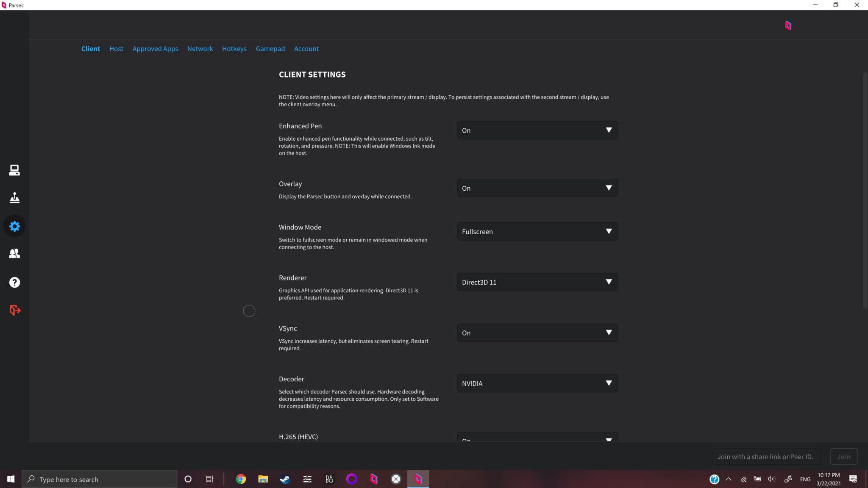Screen dimensions: 868x488
Task: Switch to the Hotkeys tab
Action: tap(234, 49)
